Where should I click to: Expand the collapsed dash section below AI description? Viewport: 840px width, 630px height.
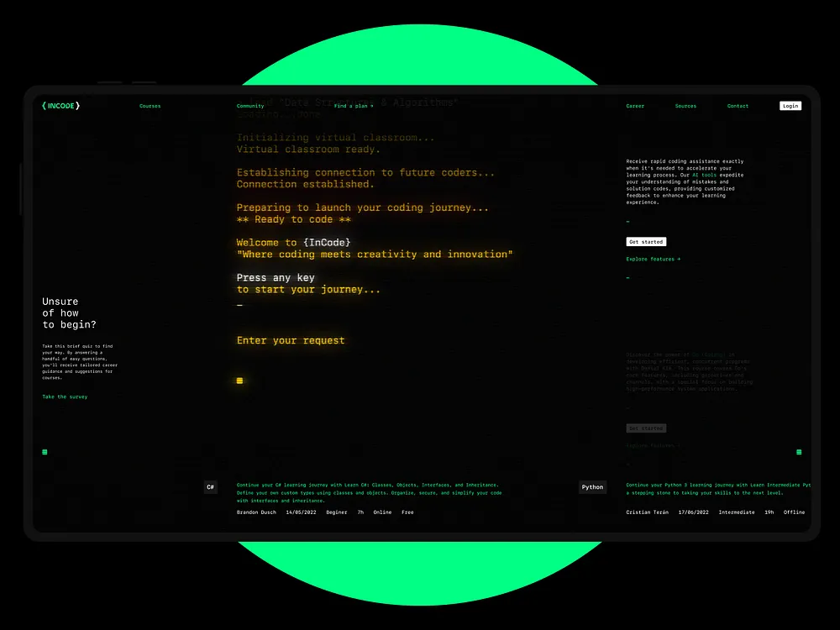627,221
